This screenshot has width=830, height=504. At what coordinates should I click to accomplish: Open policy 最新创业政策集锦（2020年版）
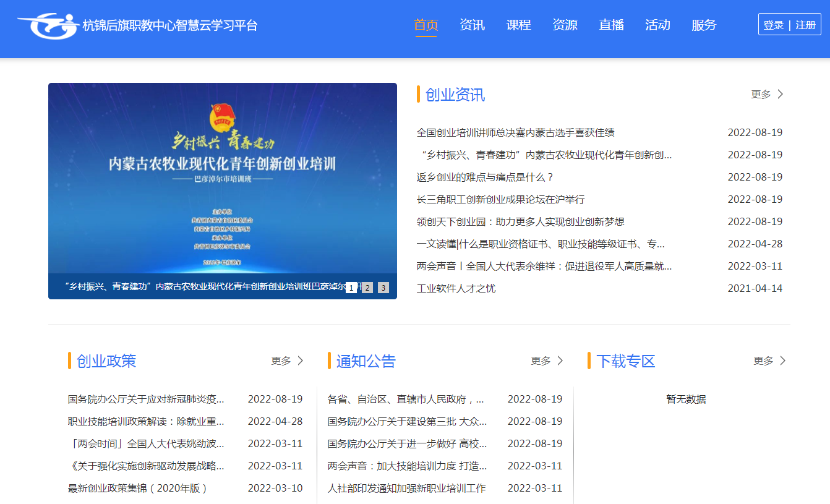(137, 489)
